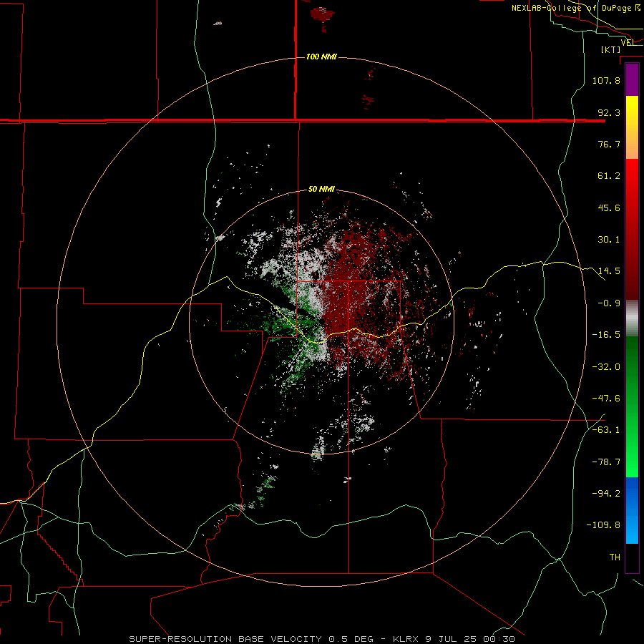Click the 50 NMI range ring label
Screen dimensions: 644x644
[x=321, y=190]
